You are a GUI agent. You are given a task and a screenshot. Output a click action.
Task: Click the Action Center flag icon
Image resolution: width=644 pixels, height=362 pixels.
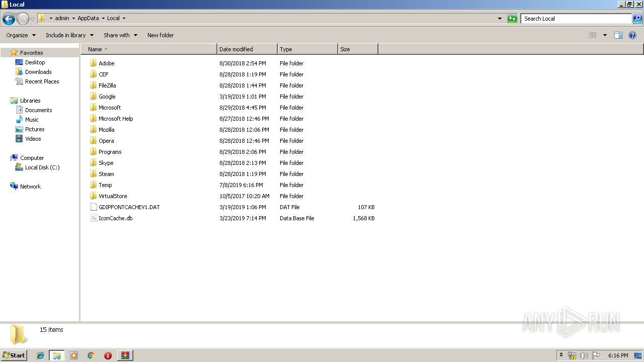[596, 355]
